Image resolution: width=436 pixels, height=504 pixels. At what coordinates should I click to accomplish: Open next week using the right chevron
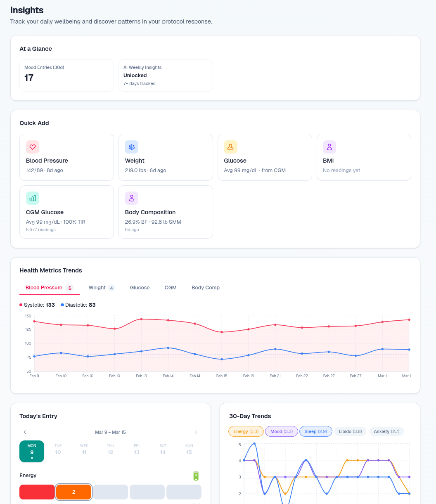click(x=196, y=432)
